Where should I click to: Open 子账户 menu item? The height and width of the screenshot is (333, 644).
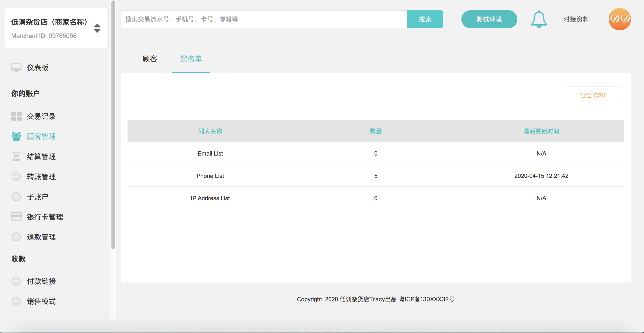38,197
